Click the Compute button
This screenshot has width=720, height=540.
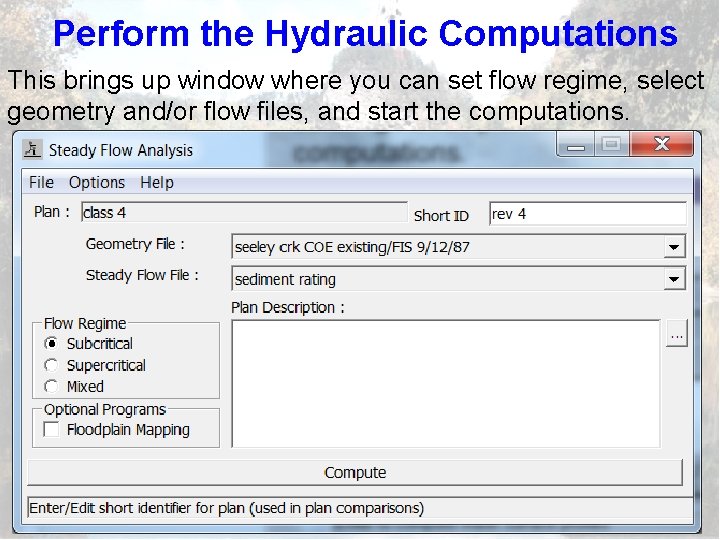pos(355,472)
